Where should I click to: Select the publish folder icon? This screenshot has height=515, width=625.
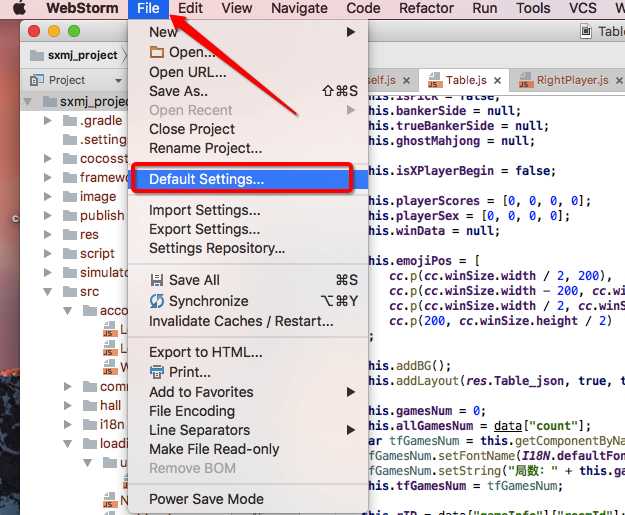pos(70,215)
